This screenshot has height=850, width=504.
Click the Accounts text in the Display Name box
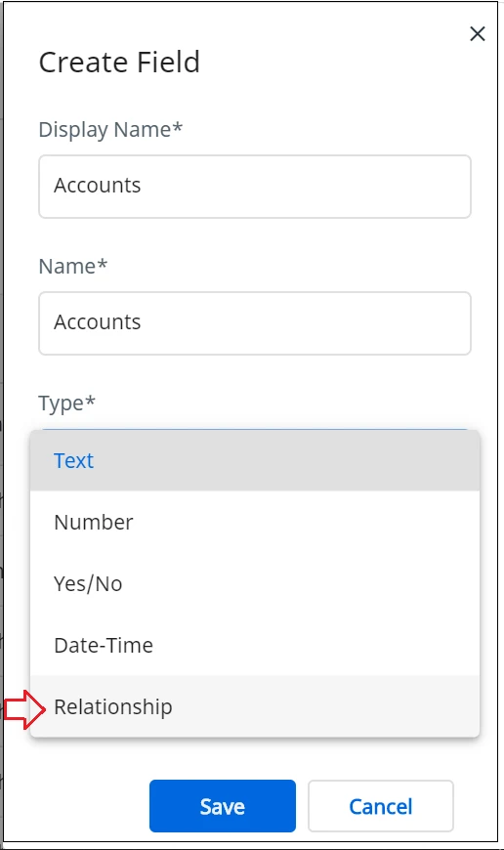pos(98,186)
